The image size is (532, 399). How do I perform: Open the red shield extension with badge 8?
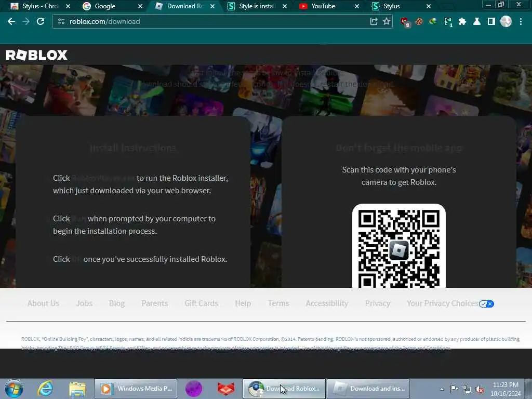[x=405, y=22]
